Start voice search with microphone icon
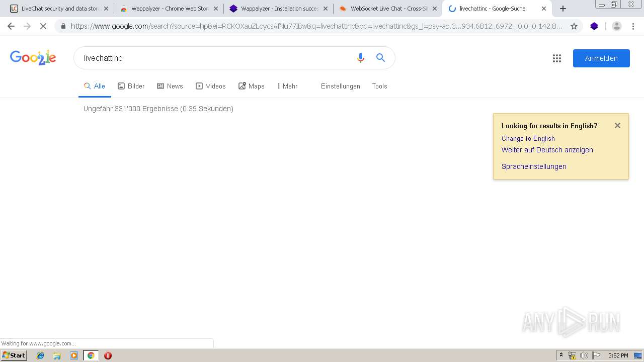 click(360, 58)
